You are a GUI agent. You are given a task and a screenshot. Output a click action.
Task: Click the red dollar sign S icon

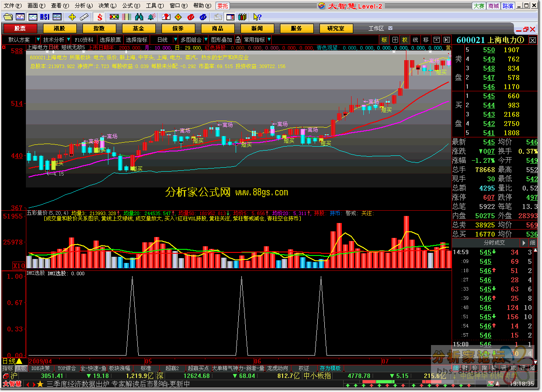(100, 17)
